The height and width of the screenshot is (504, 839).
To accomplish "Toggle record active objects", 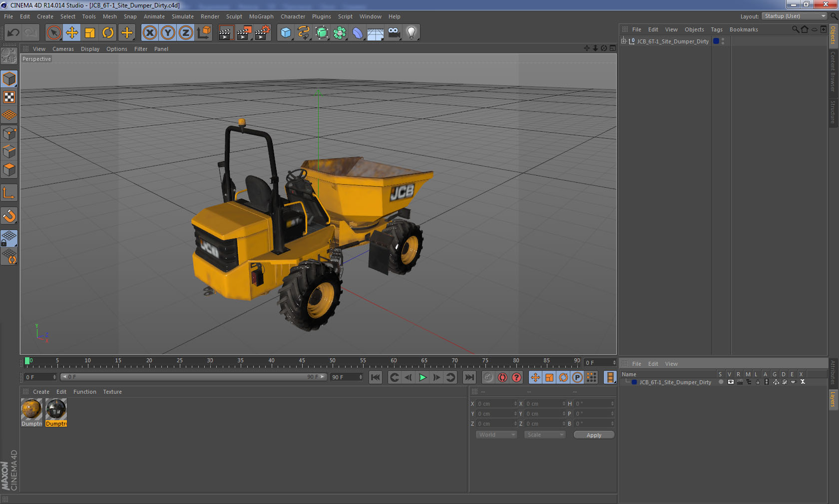I will click(488, 377).
